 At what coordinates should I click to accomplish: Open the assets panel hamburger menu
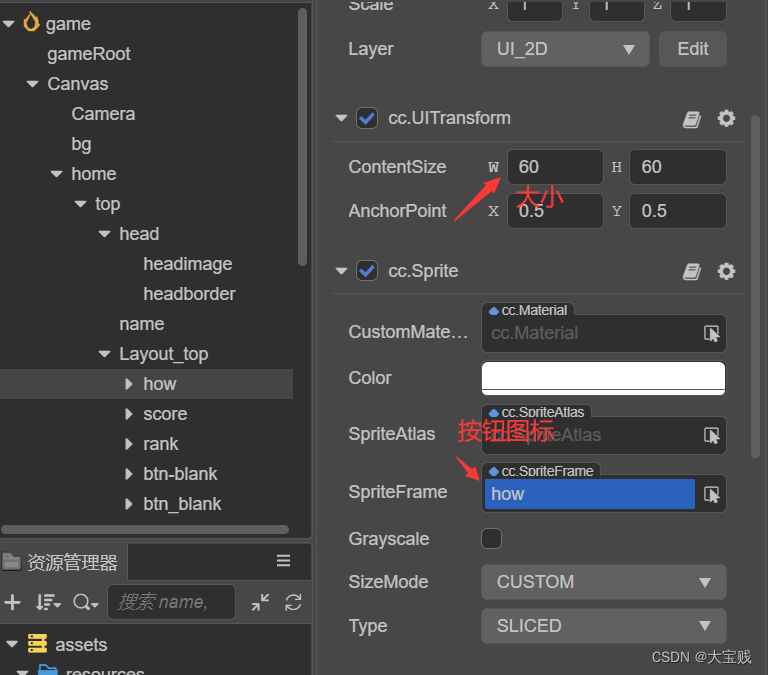coord(284,561)
